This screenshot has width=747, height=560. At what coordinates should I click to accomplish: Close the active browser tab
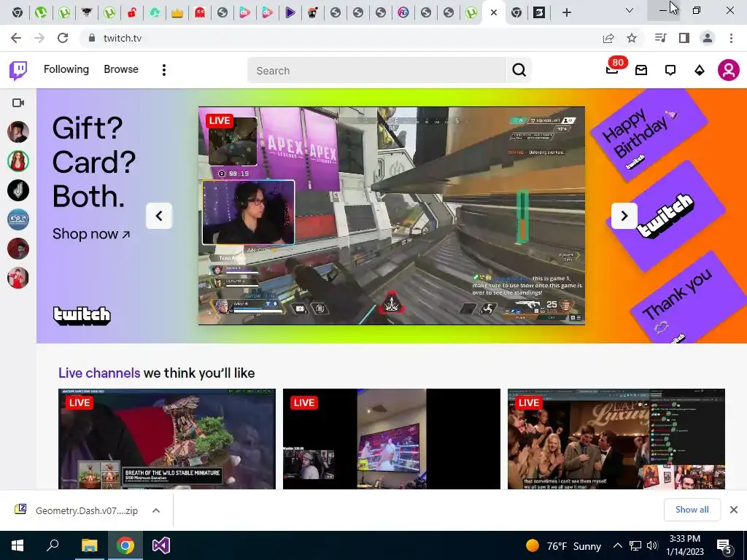pos(494,13)
